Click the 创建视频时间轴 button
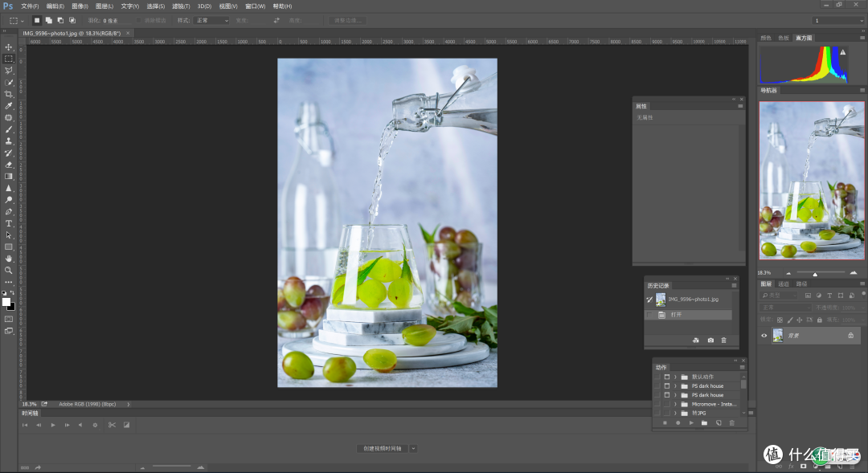The height and width of the screenshot is (473, 868). (x=383, y=448)
